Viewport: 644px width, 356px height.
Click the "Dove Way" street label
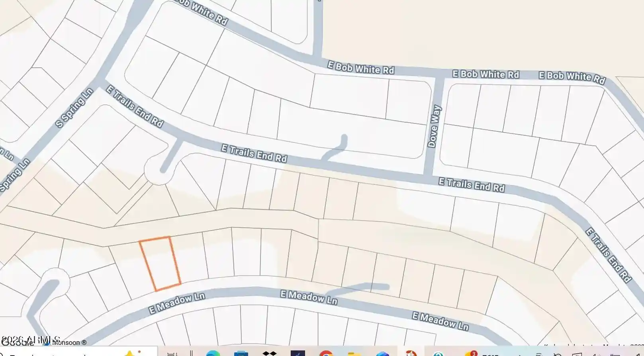point(435,126)
